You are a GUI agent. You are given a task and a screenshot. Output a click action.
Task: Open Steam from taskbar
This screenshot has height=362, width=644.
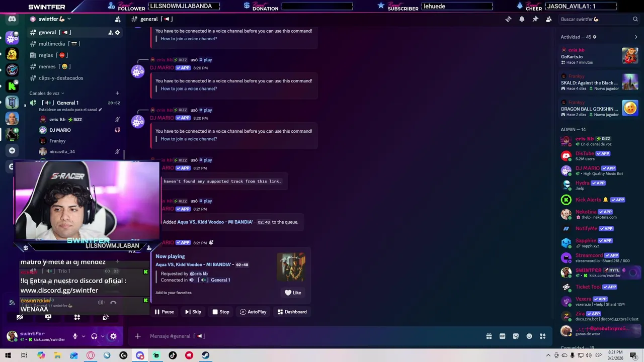click(206, 355)
